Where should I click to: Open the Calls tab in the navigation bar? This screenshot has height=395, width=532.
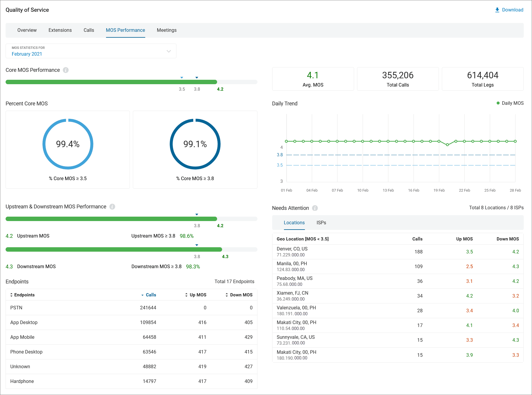[89, 30]
